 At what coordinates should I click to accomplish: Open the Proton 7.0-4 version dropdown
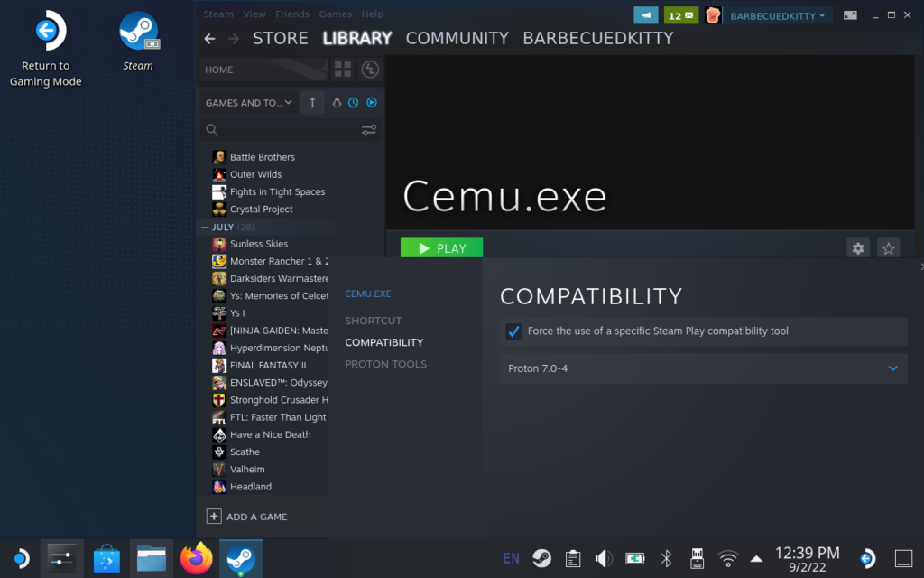(x=704, y=368)
